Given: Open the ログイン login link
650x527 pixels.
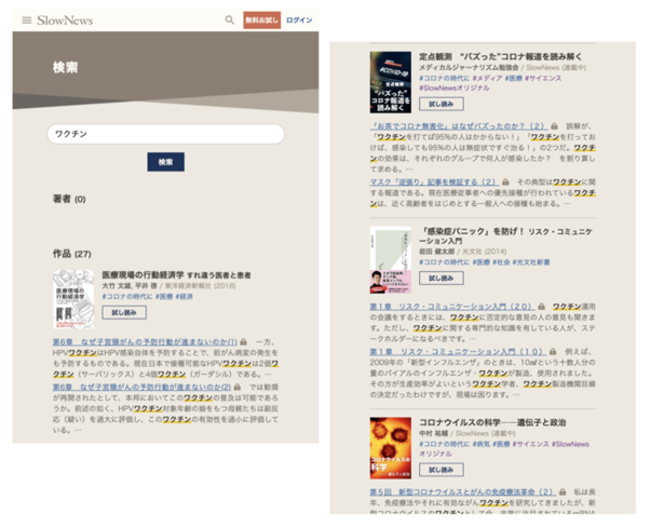Looking at the screenshot, I should point(298,20).
